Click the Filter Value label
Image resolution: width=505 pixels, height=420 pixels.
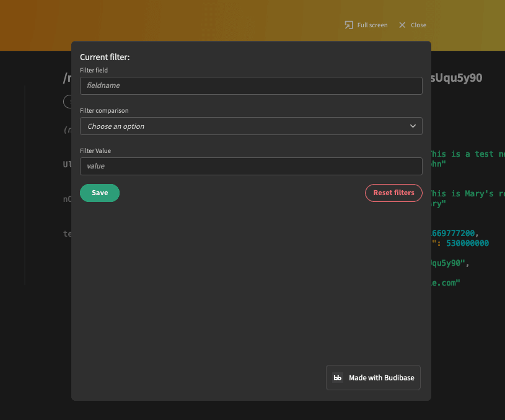coord(95,151)
